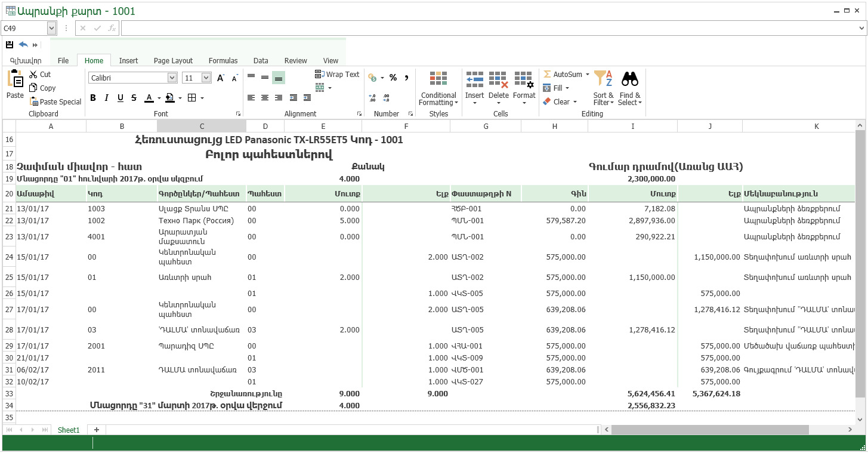Click the Copy button

(x=42, y=88)
